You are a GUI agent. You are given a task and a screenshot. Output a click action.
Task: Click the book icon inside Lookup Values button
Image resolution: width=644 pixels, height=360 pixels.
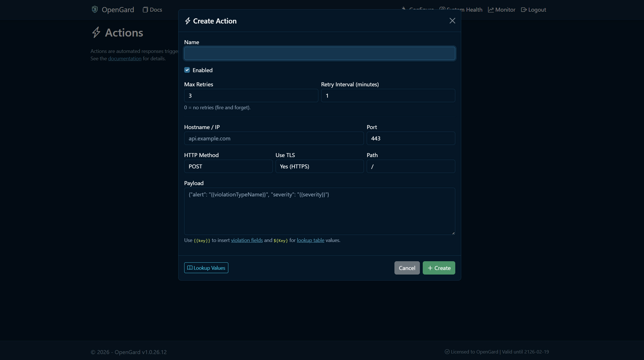coord(190,268)
